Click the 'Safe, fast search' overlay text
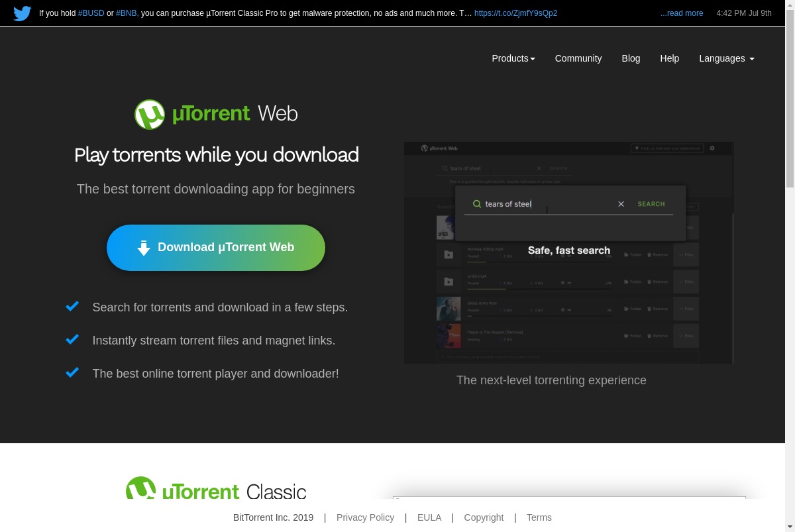 (569, 250)
